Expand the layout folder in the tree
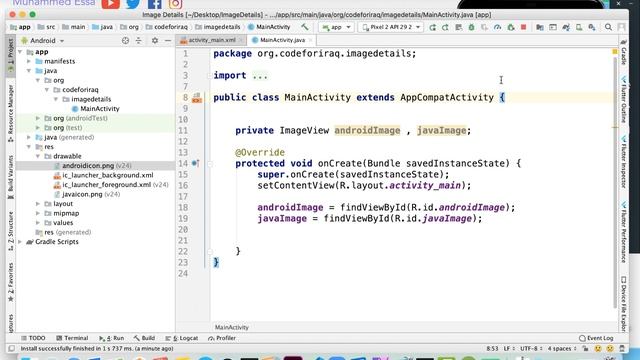Screen dimensions: 640x360 pyautogui.click(x=38, y=204)
